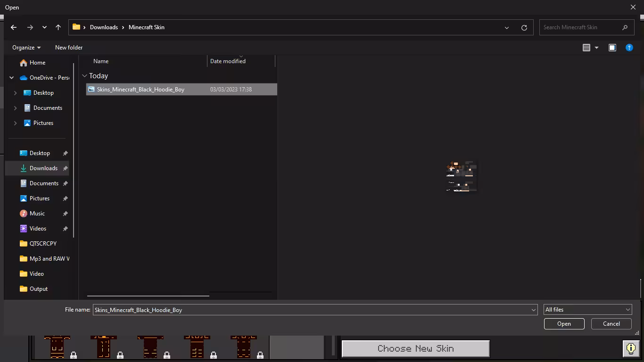
Task: Click Choose New Skin in Minecraft
Action: click(415, 349)
